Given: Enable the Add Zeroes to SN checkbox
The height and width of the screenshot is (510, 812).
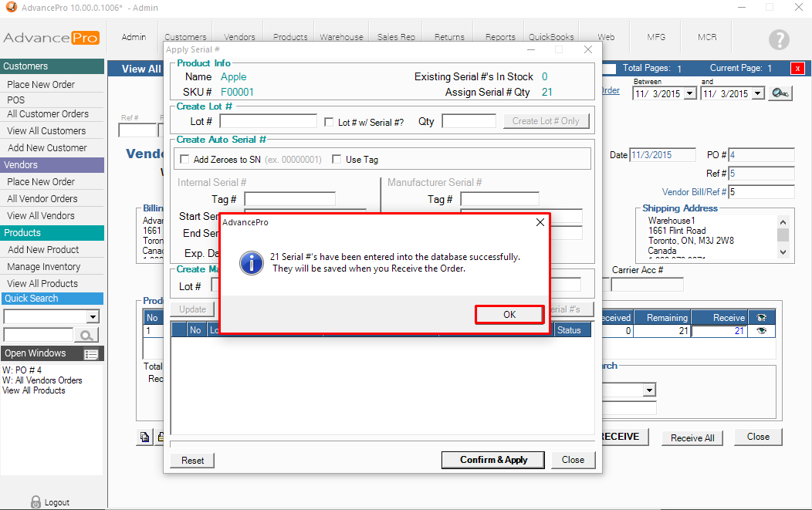Looking at the screenshot, I should click(x=185, y=160).
